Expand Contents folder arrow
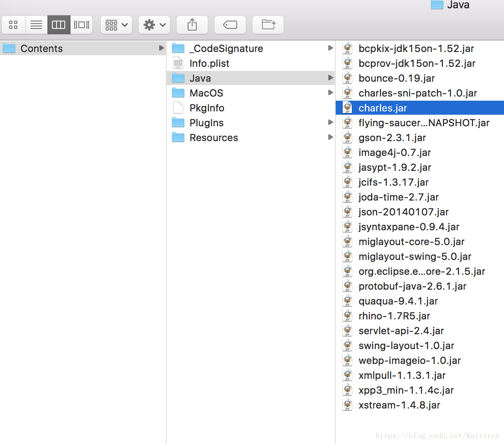Image resolution: width=504 pixels, height=444 pixels. coord(161,48)
